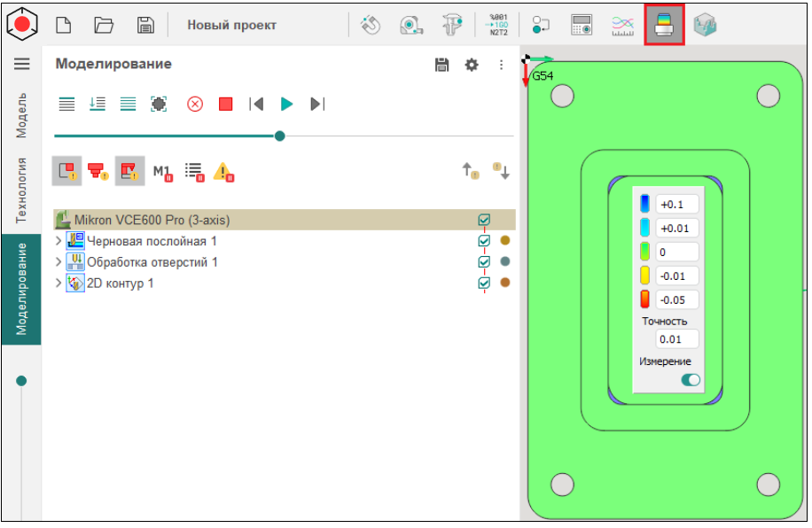Click the Save diskette icon in top toolbar

(145, 26)
